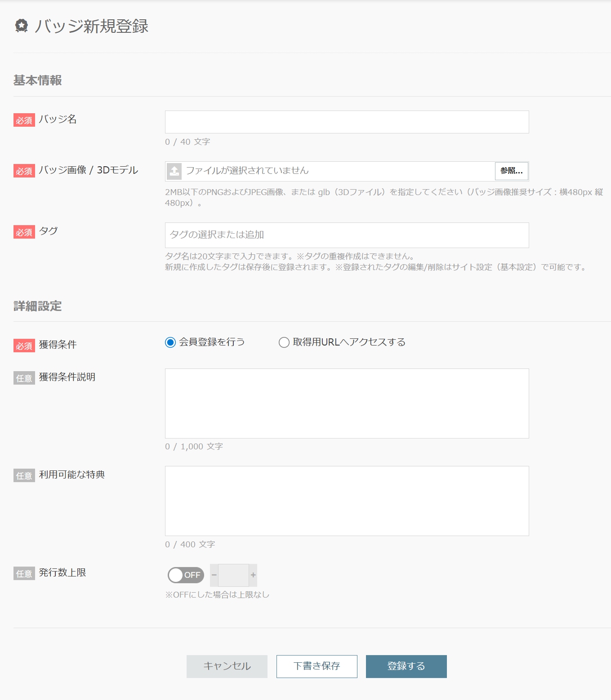Viewport: 611px width, 700px height.
Task: Click into the 獲得条件説明 text area
Action: coord(347,403)
